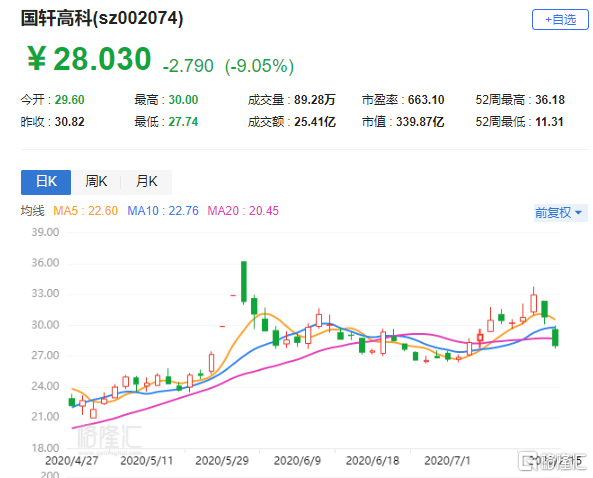
Task: Click the MA10 : 22.76 legend
Action: coord(163,211)
